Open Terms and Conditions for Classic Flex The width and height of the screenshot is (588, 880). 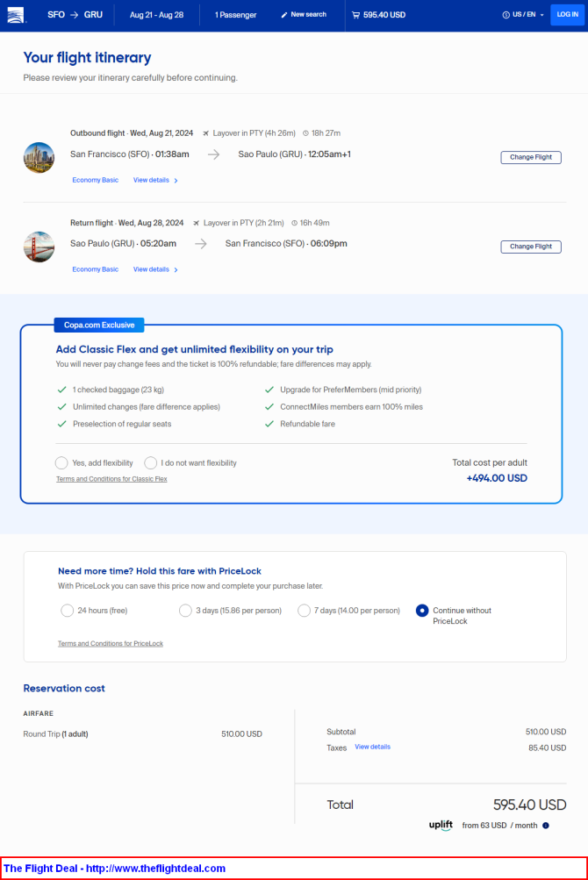[111, 479]
